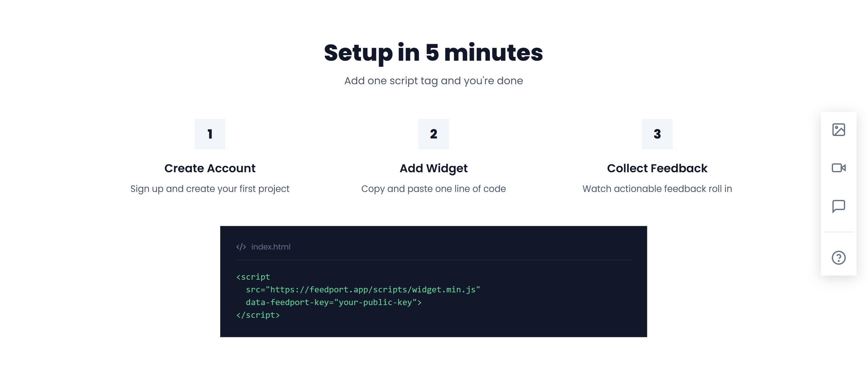The height and width of the screenshot is (375, 868).
Task: Click the Add Widget heading
Action: click(x=433, y=168)
